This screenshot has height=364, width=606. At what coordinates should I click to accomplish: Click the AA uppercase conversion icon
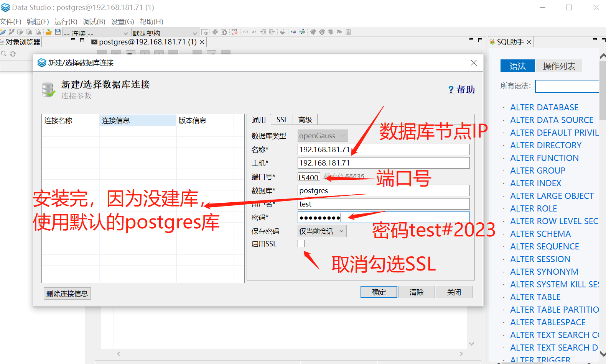(x=245, y=32)
